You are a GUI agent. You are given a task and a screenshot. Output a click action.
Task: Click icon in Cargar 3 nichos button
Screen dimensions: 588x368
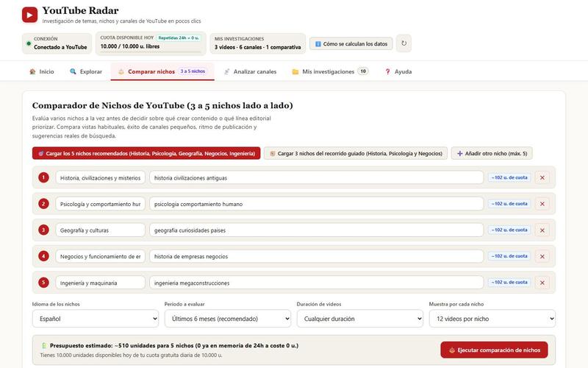click(273, 153)
